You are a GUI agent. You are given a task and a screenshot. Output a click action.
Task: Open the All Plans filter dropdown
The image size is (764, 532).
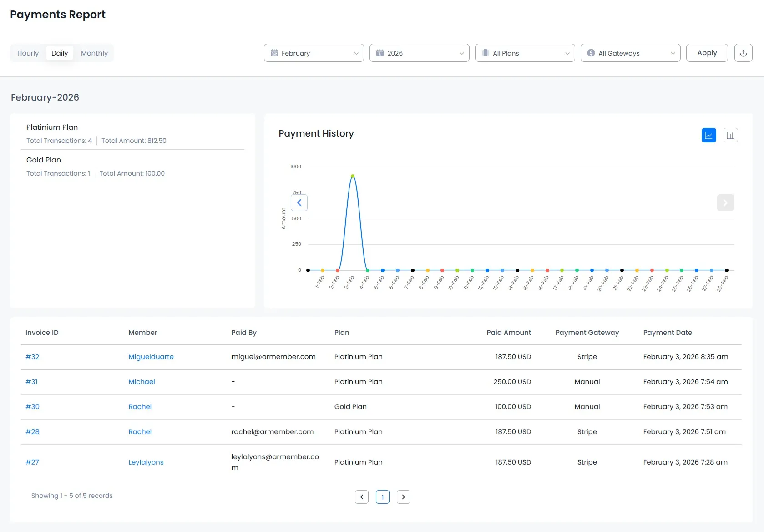(x=524, y=53)
